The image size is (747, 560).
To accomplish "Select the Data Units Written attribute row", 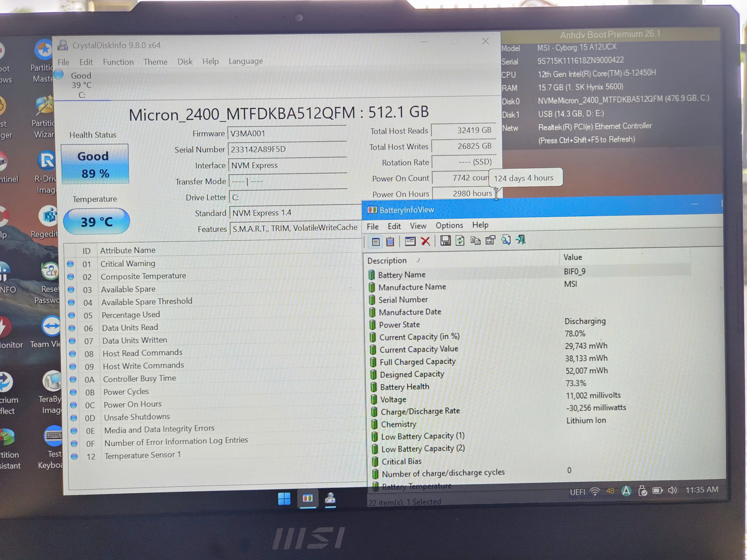I will (215, 341).
